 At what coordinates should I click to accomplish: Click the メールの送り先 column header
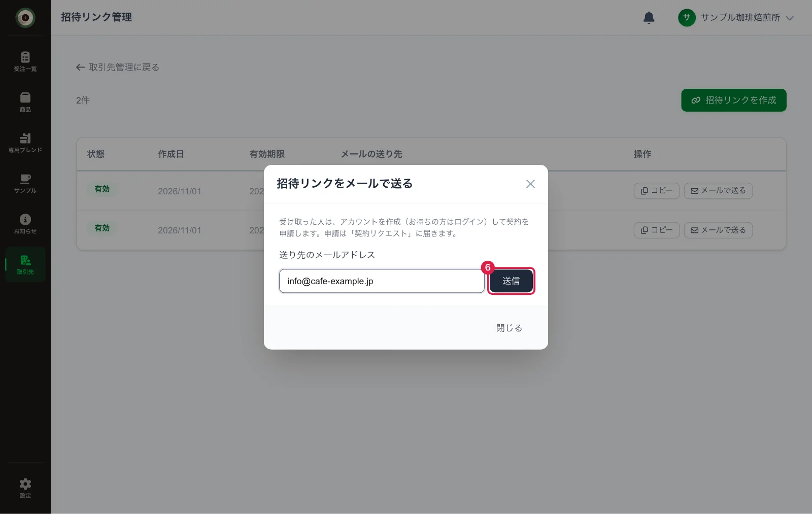371,154
